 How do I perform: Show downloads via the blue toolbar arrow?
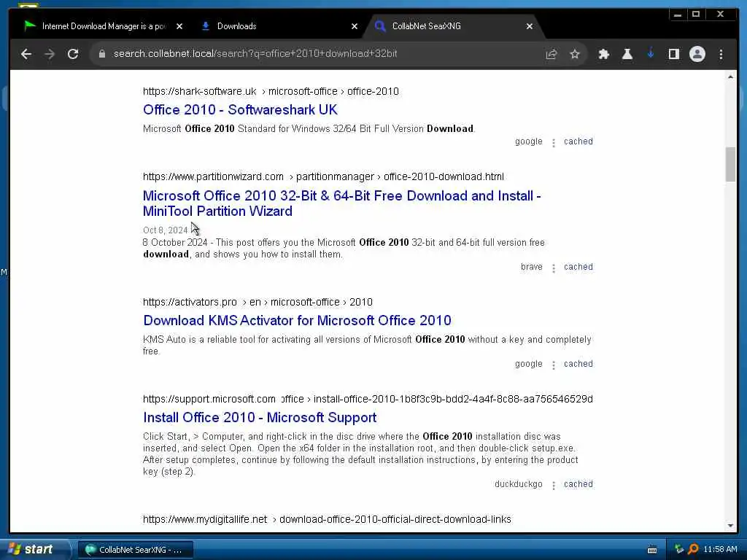(x=650, y=53)
